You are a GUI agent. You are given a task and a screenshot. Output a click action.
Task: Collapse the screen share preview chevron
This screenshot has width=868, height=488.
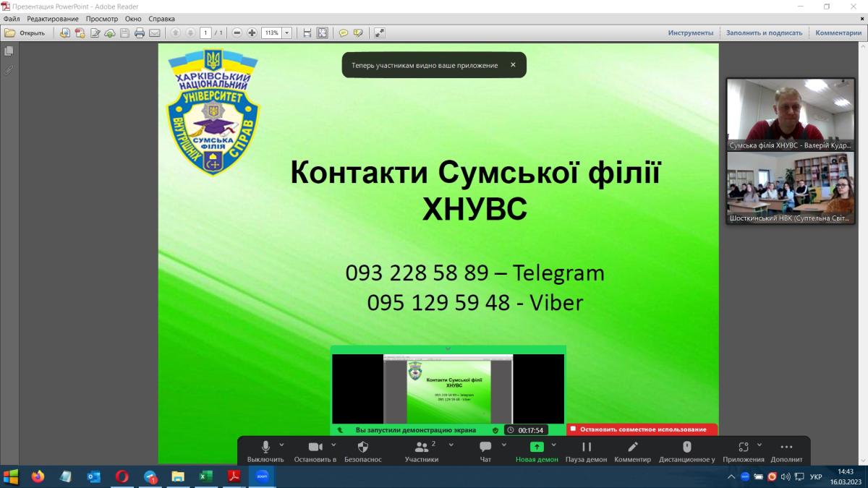pos(448,349)
